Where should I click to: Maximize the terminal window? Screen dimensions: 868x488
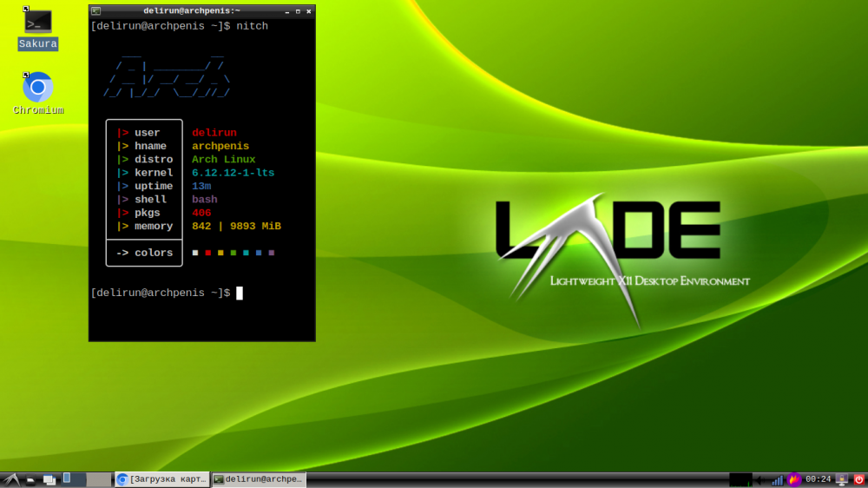pyautogui.click(x=298, y=11)
